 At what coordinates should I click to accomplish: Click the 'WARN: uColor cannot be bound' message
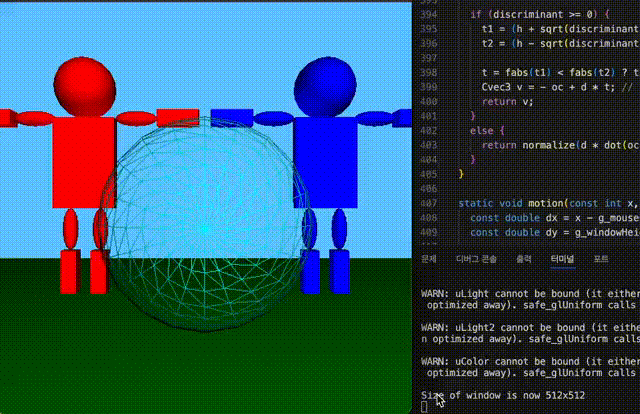pyautogui.click(x=530, y=367)
